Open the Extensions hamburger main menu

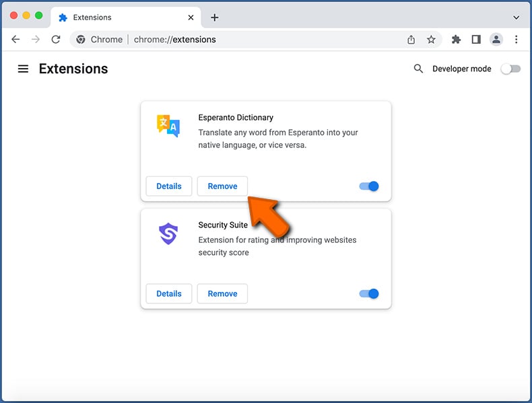click(x=23, y=69)
